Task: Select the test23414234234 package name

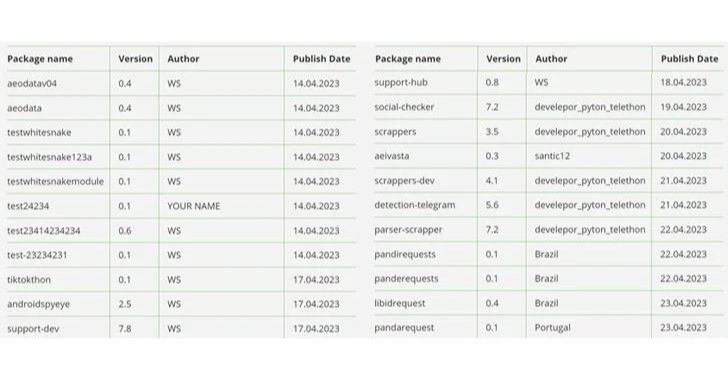Action: coord(44,231)
